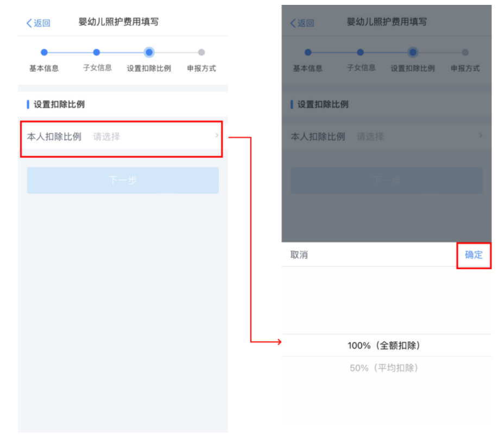Click 婴幼儿照护费用填写 title on right screen
Image resolution: width=504 pixels, height=440 pixels.
387,22
